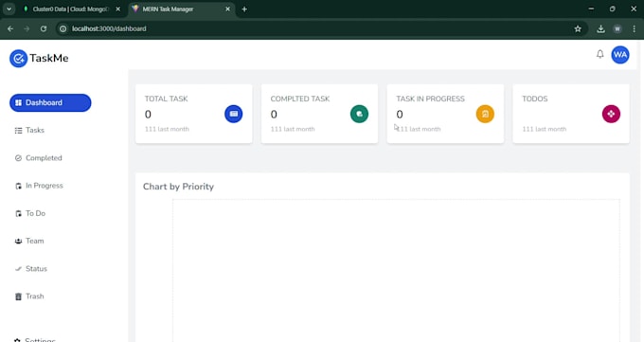This screenshot has width=644, height=342.
Task: Click the Tasks list icon in sidebar
Action: (19, 131)
